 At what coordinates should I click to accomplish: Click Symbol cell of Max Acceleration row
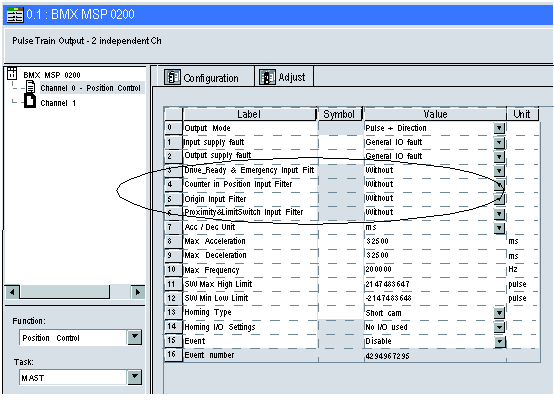340,241
